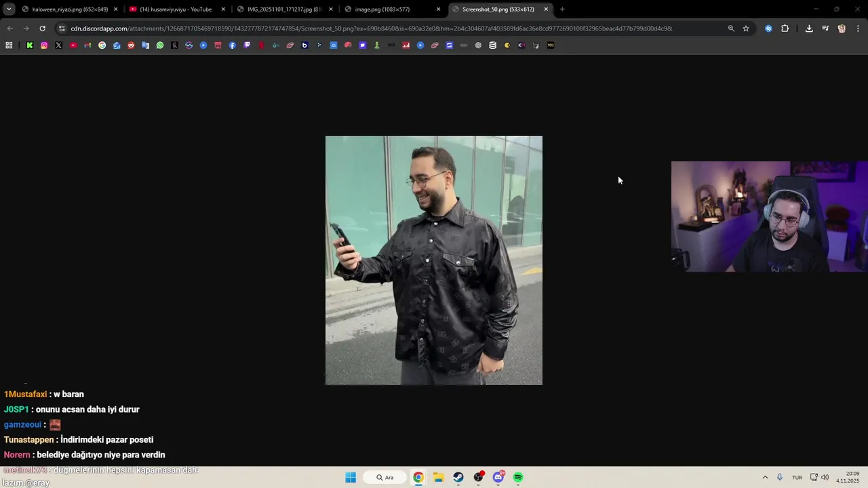Click the site information icon in address bar
The width and height of the screenshot is (868, 488).
(x=62, y=28)
